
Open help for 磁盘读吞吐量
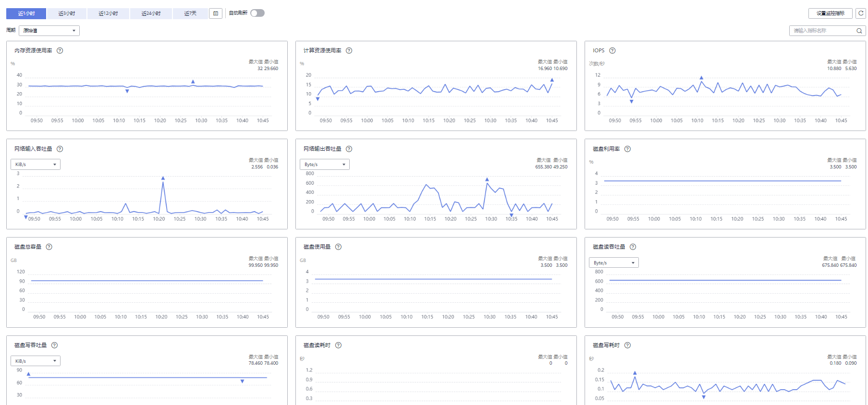point(633,247)
